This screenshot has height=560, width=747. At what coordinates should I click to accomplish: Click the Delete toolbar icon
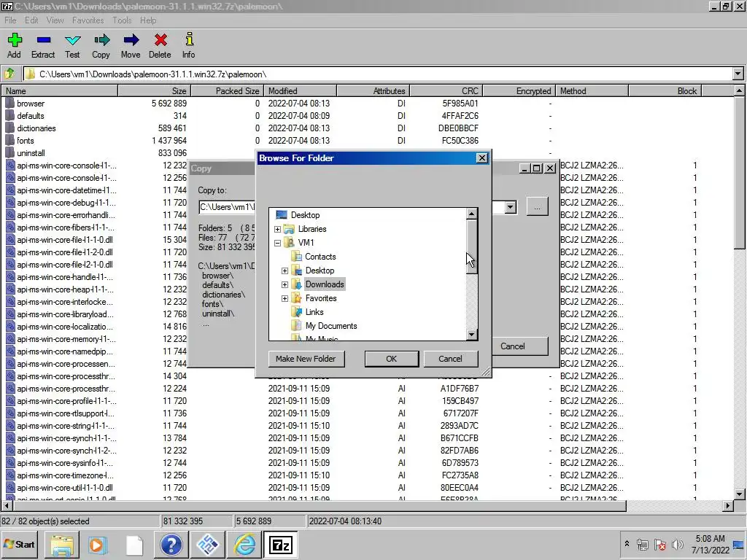click(160, 40)
